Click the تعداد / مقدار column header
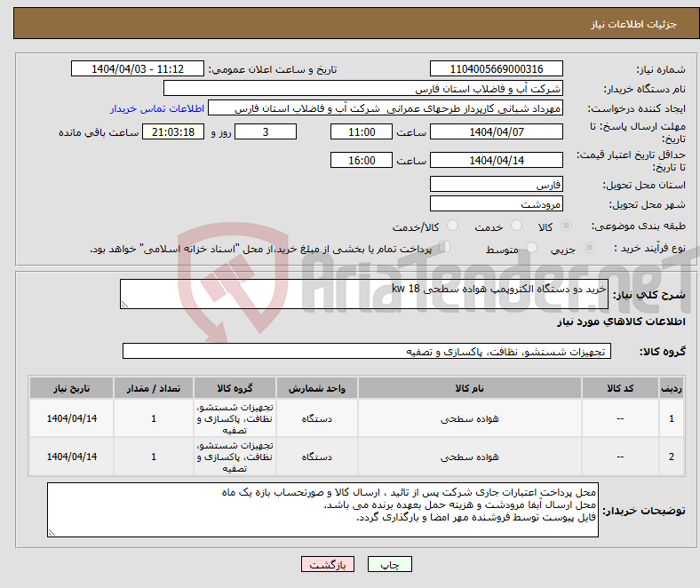 [x=154, y=388]
